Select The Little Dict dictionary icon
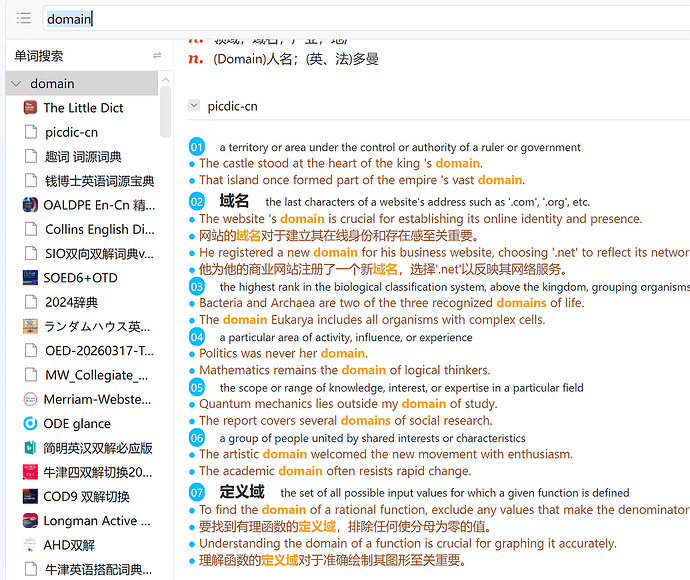Viewport: 690px width, 580px height. (30, 108)
